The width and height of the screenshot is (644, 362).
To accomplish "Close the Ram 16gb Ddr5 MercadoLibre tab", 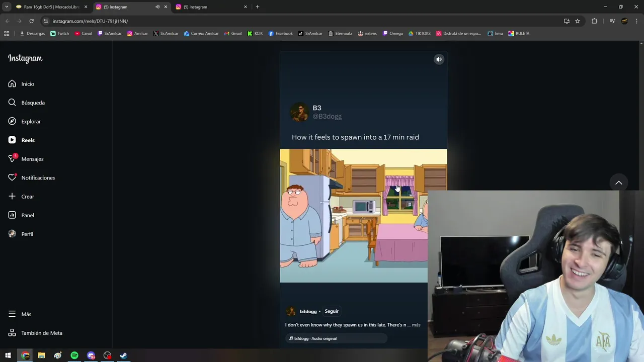I will 86,7.
